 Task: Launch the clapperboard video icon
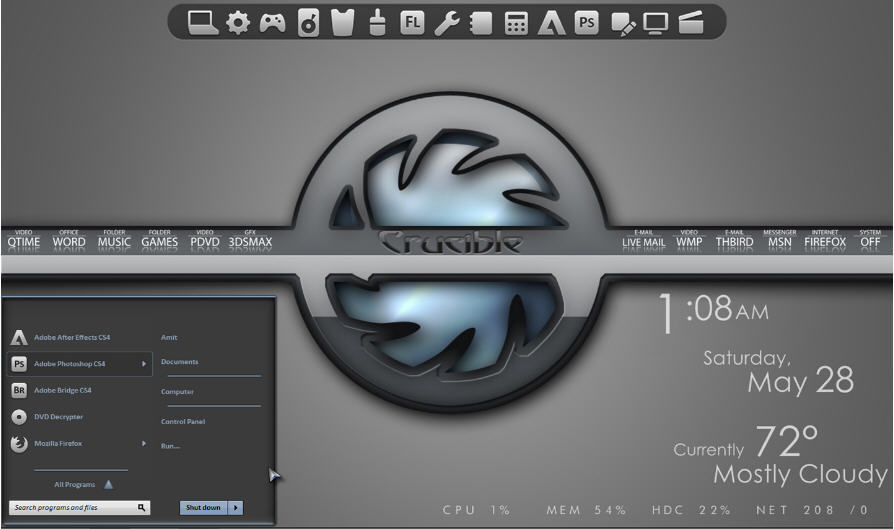pyautogui.click(x=690, y=23)
